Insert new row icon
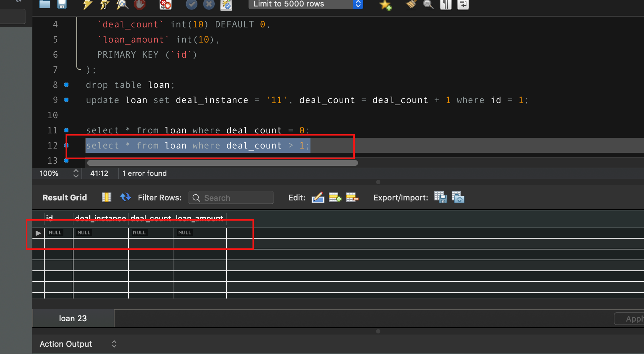The height and width of the screenshot is (354, 644). [x=335, y=198]
